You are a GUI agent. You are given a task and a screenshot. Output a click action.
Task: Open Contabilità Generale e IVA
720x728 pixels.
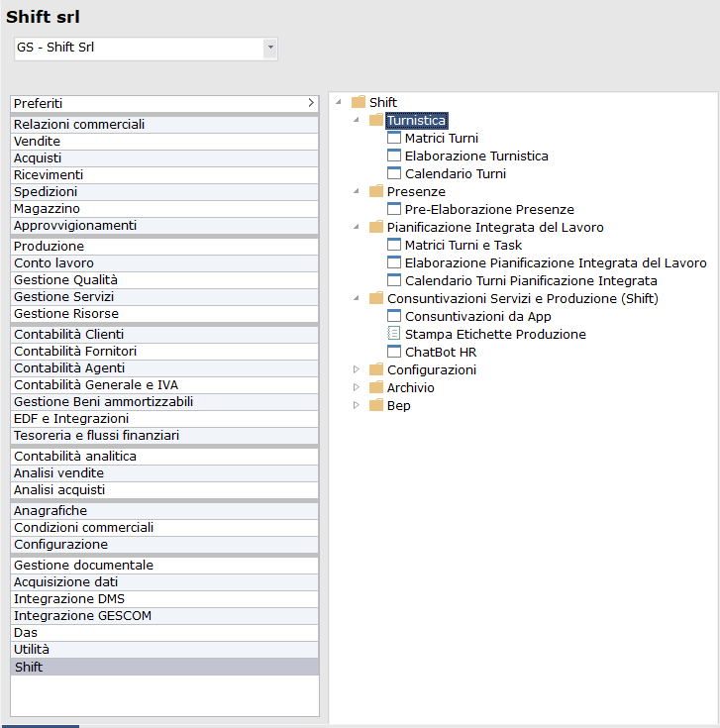[96, 385]
